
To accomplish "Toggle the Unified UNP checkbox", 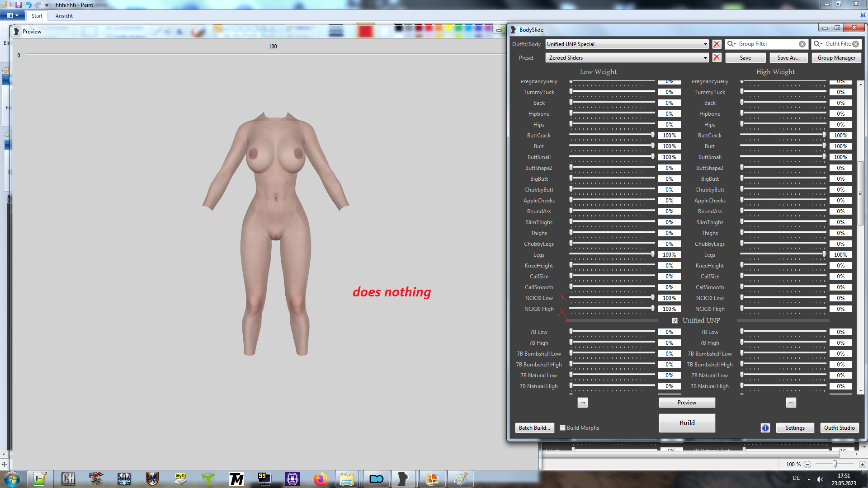I will pos(675,321).
